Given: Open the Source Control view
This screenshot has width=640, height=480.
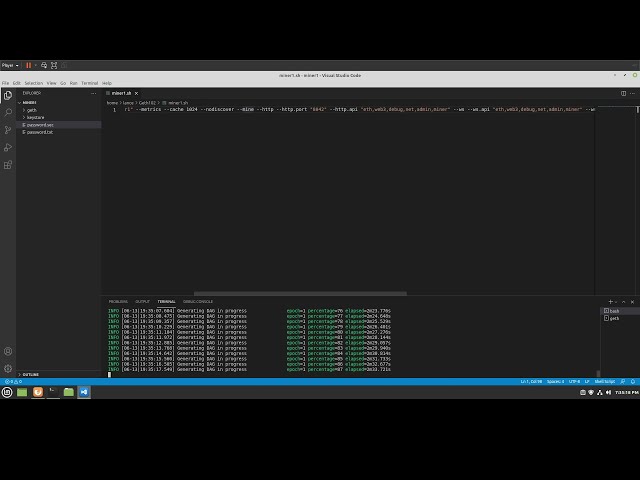Looking at the screenshot, I should [8, 130].
